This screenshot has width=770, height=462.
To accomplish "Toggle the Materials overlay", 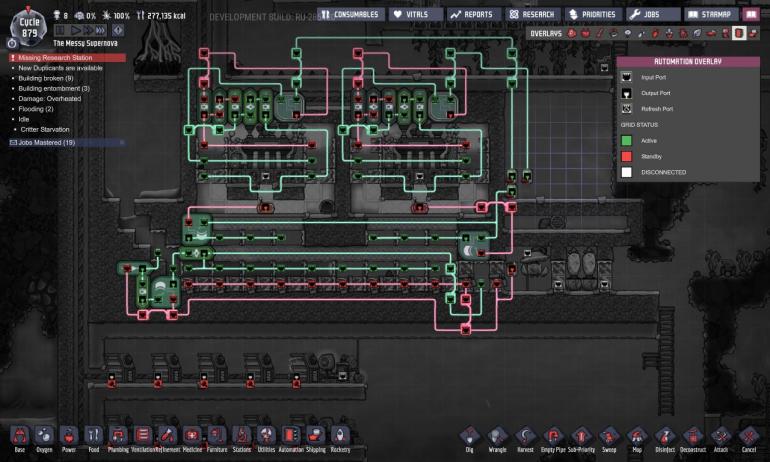I will [613, 33].
